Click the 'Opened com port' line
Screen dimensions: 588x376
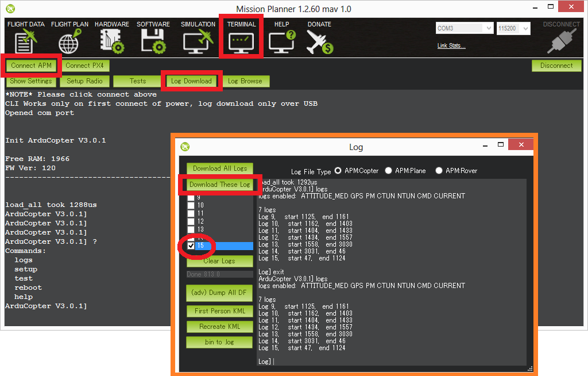pyautogui.click(x=40, y=113)
